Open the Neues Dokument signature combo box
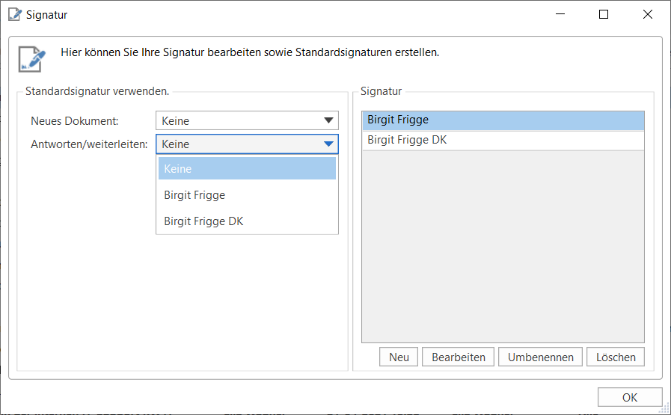 click(238, 121)
